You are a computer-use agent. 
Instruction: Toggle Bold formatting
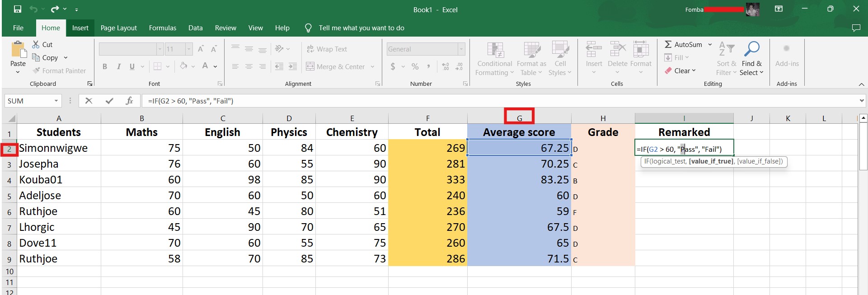coord(105,66)
